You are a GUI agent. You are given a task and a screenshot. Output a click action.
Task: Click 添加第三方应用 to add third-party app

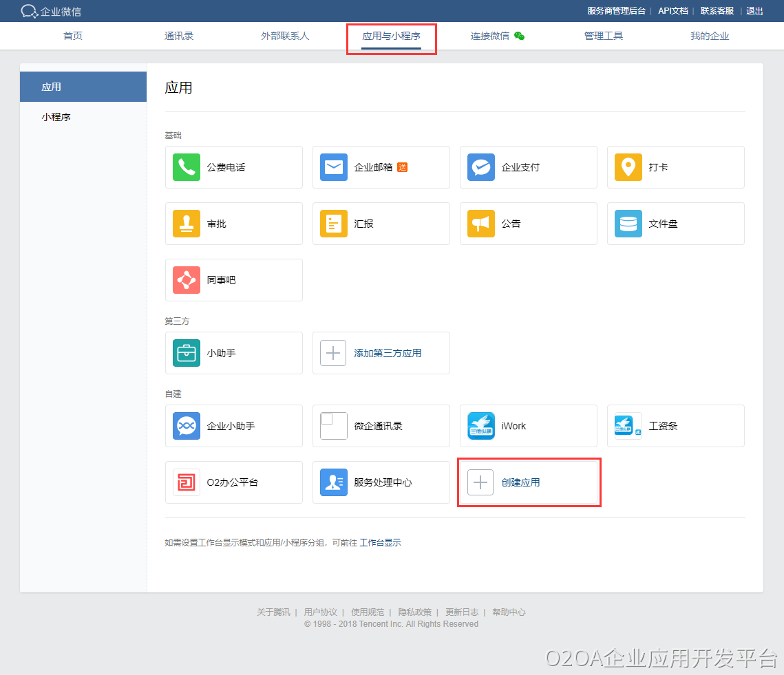pyautogui.click(x=388, y=353)
